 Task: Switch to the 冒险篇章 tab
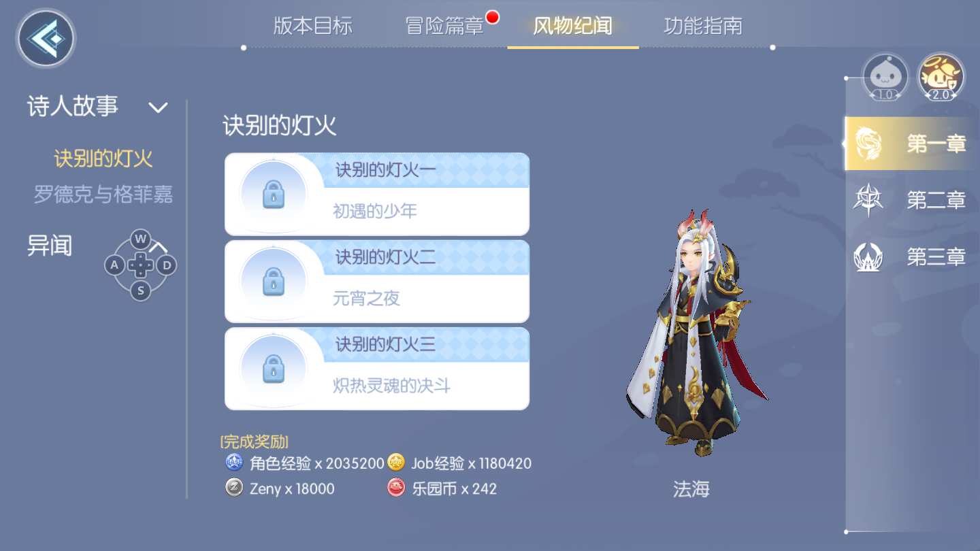tap(444, 26)
